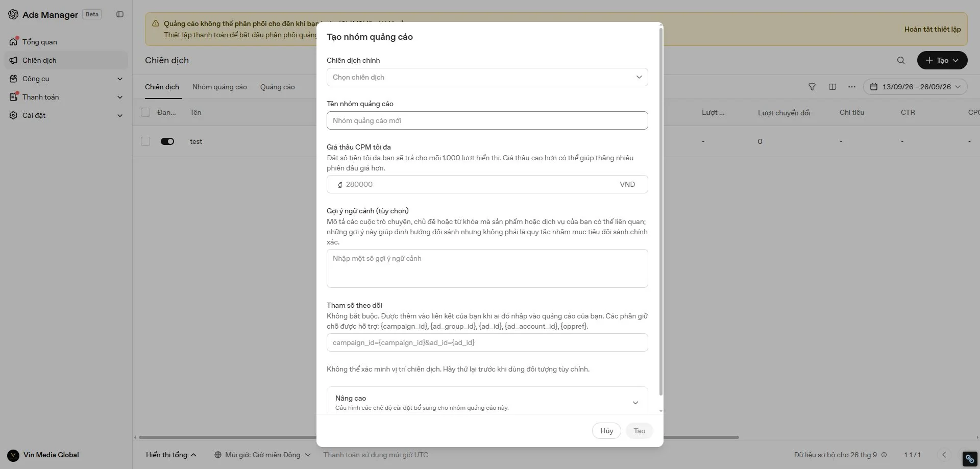
Task: Open the search magnifier icon
Action: click(x=901, y=60)
